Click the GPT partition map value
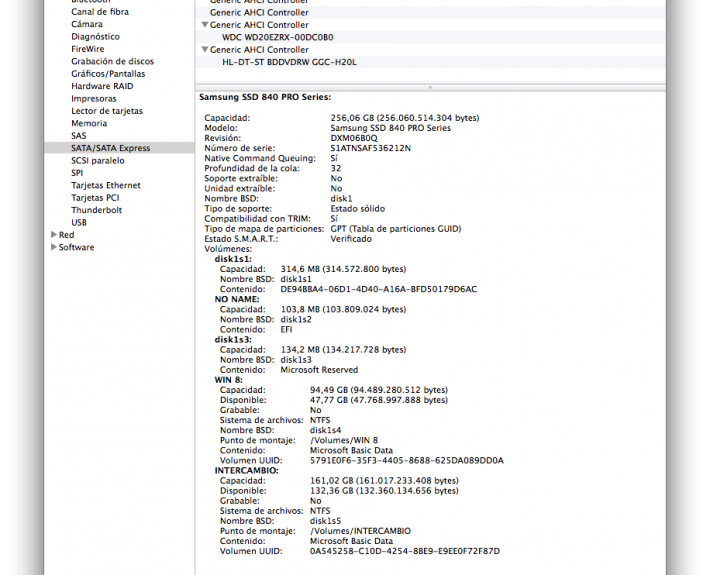Viewport: 710px width, 575px height. tap(396, 229)
